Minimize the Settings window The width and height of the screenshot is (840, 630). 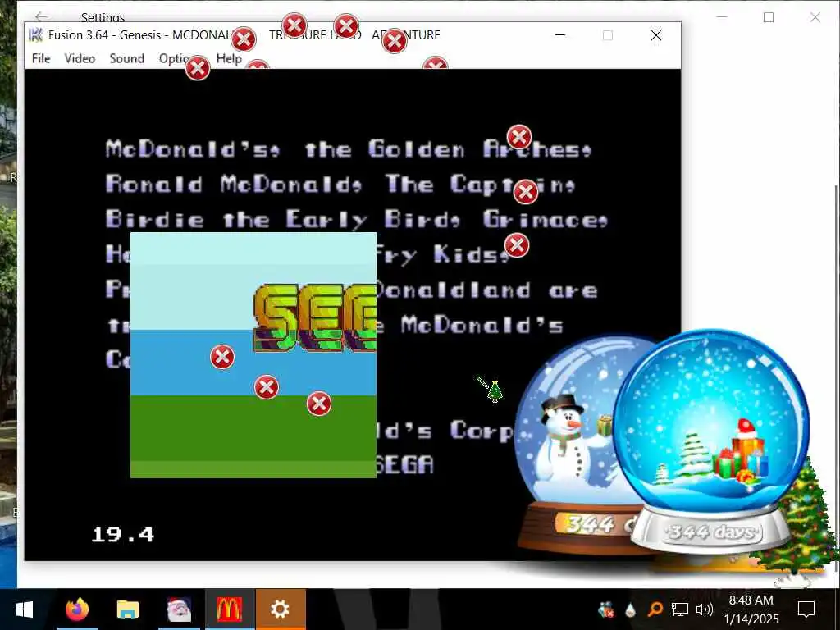tap(722, 17)
